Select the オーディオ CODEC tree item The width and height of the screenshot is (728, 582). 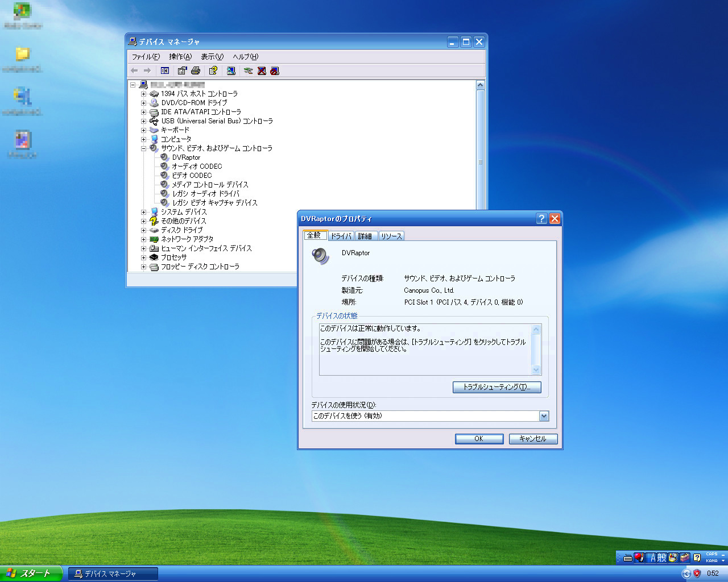pyautogui.click(x=197, y=167)
